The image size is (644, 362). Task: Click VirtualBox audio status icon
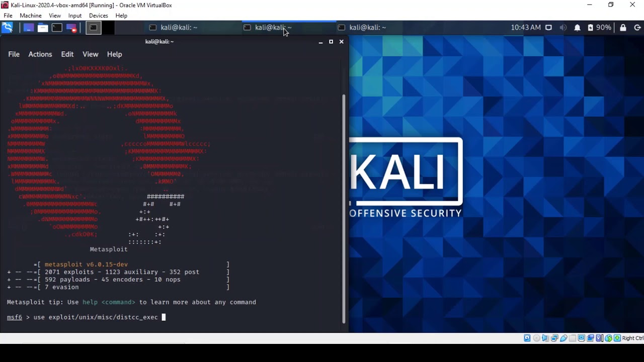(545, 338)
